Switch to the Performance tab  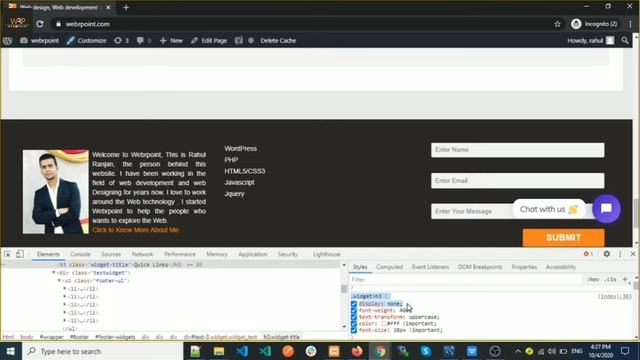(x=180, y=254)
